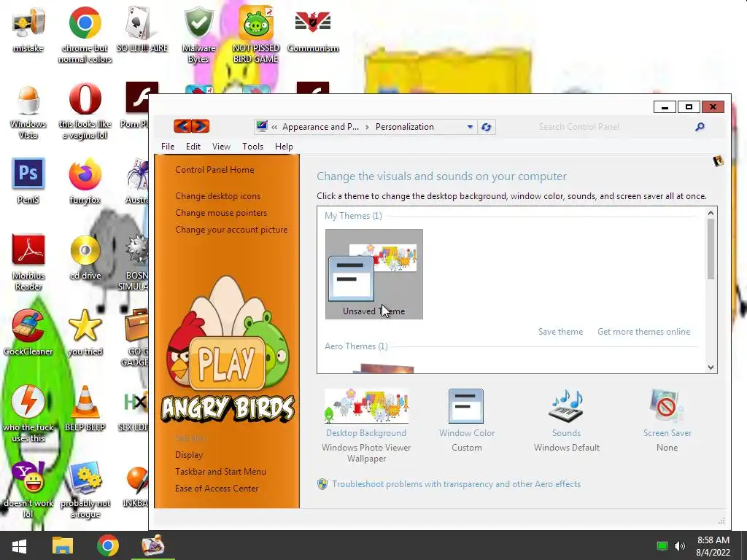Viewport: 747px width, 560px height.
Task: Open 'Ease of Access Center' link
Action: tap(217, 488)
